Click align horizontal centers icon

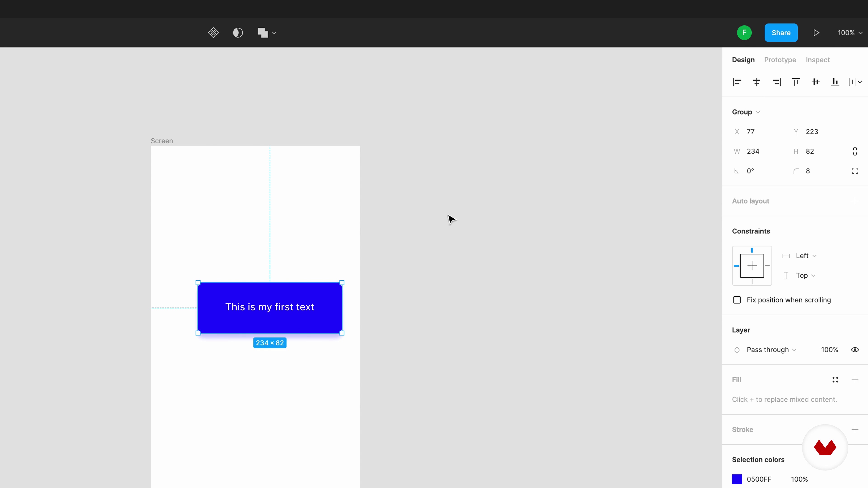pos(757,82)
